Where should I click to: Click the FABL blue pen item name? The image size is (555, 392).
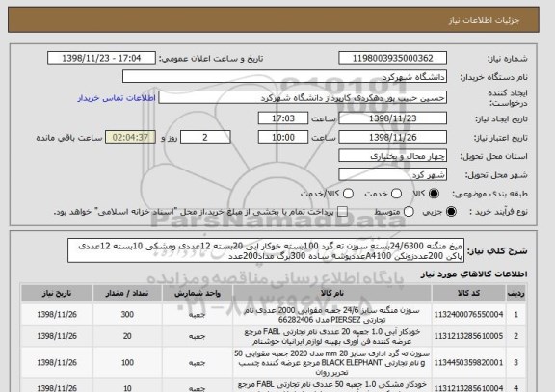pos(332,336)
